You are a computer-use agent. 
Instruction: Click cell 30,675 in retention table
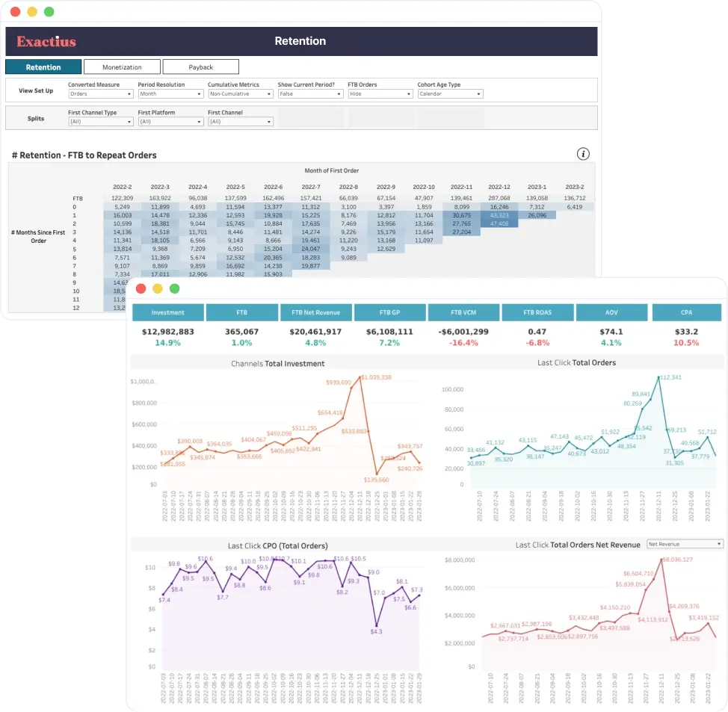461,215
